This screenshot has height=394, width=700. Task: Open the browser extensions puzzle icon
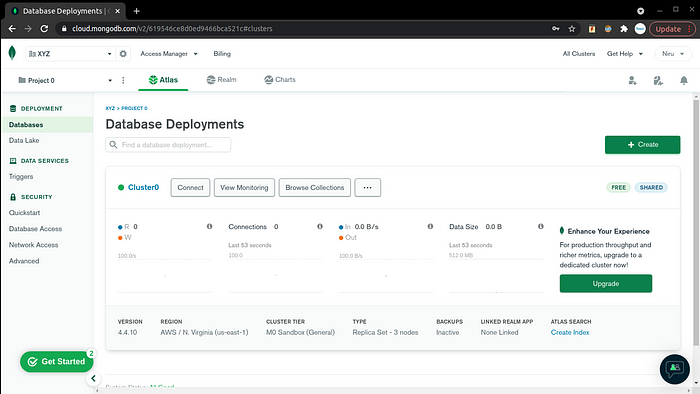click(624, 29)
